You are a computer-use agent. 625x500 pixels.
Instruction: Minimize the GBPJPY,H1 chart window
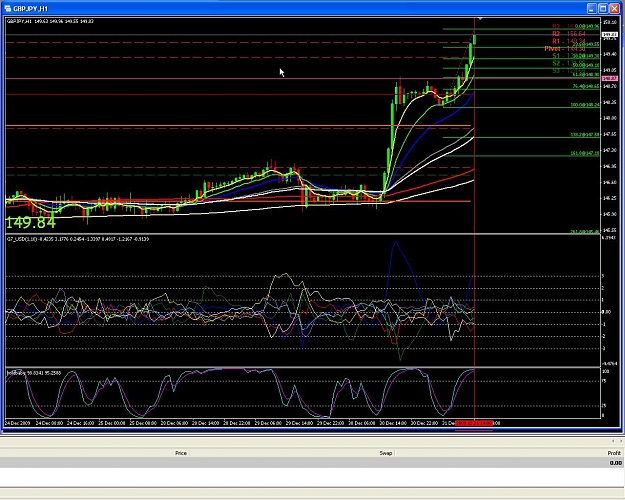pyautogui.click(x=592, y=8)
